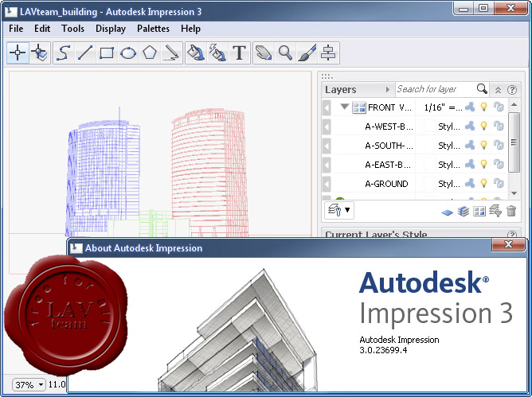Image resolution: width=532 pixels, height=397 pixels.
Task: Click left arrow handle on A-GROUND row
Action: coord(327,184)
